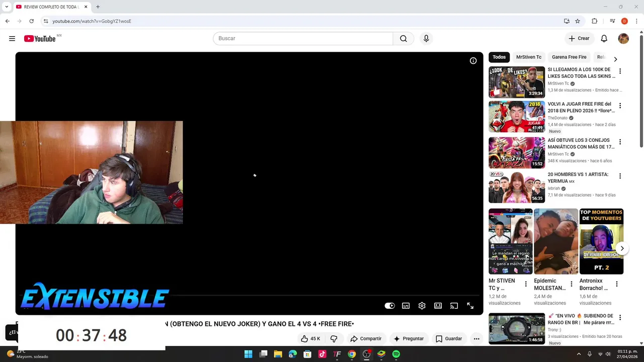Screen dimensions: 644x362
Task: Select the Garena Free Fire chip
Action: [x=569, y=57]
